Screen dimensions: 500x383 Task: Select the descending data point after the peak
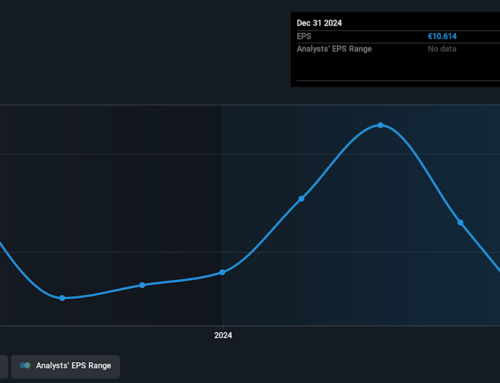pos(460,223)
